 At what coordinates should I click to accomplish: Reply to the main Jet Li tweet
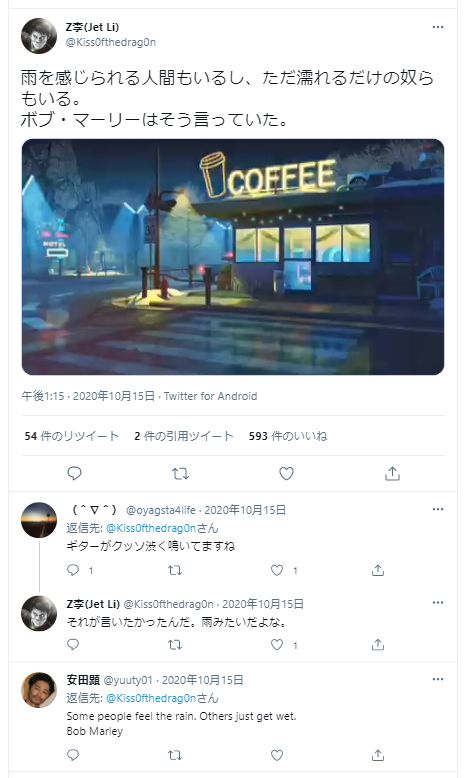click(x=74, y=473)
